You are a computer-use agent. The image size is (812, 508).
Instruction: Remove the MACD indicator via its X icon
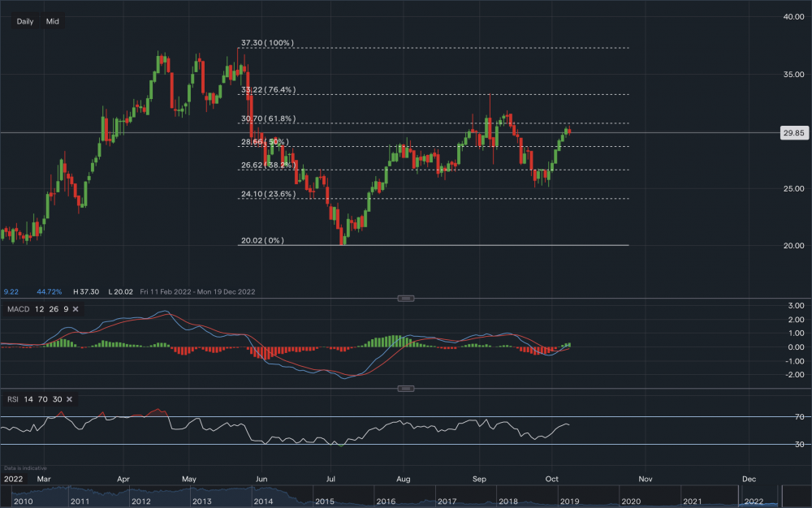tap(74, 309)
